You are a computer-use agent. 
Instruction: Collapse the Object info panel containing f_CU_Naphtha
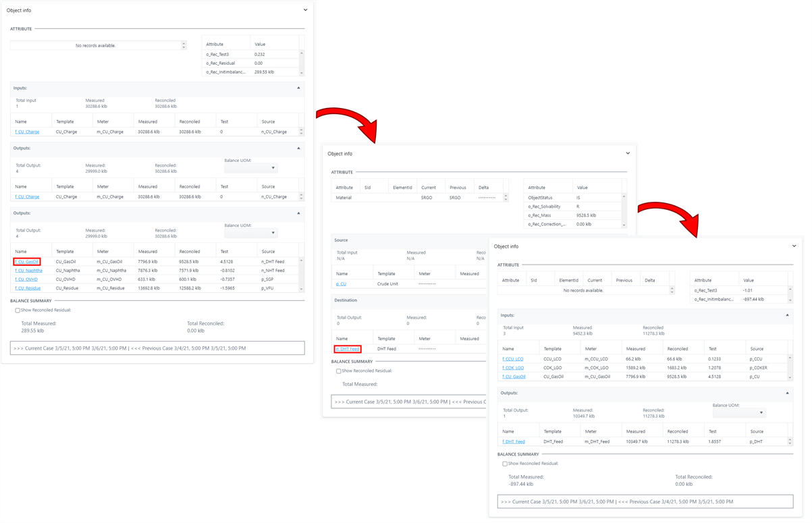coord(305,10)
